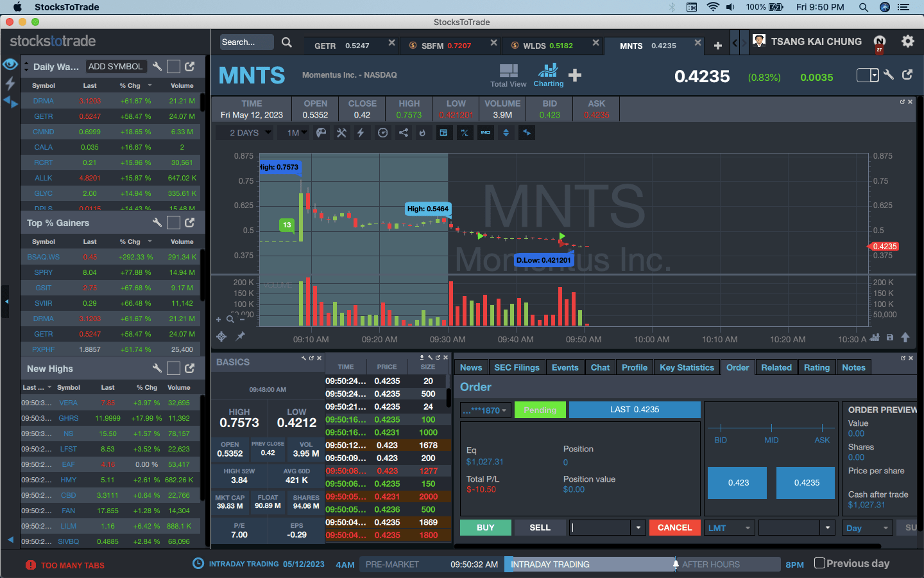Pop out the New Highs panel
The image size is (924, 578).
[190, 368]
